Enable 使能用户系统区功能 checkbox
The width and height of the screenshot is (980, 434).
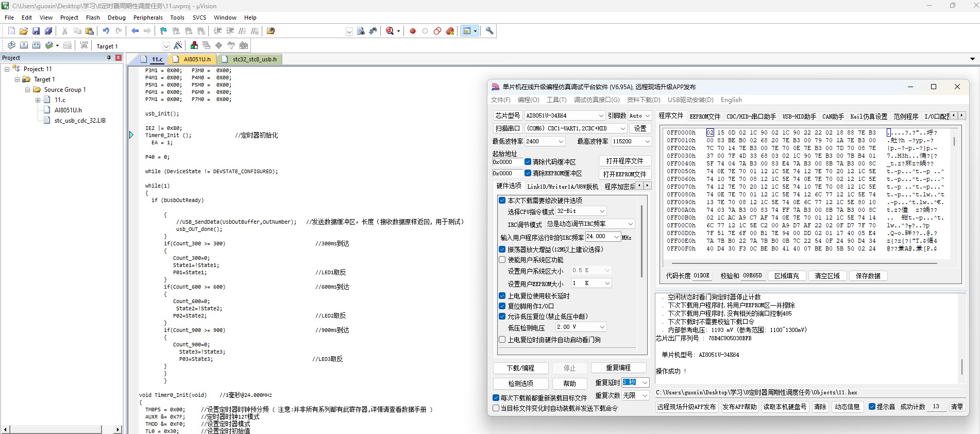click(502, 260)
